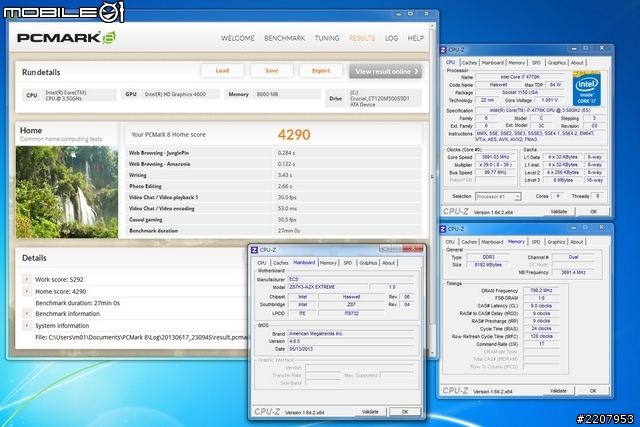The height and width of the screenshot is (427, 640).
Task: Open the LOG section in PCMark
Action: (391, 38)
